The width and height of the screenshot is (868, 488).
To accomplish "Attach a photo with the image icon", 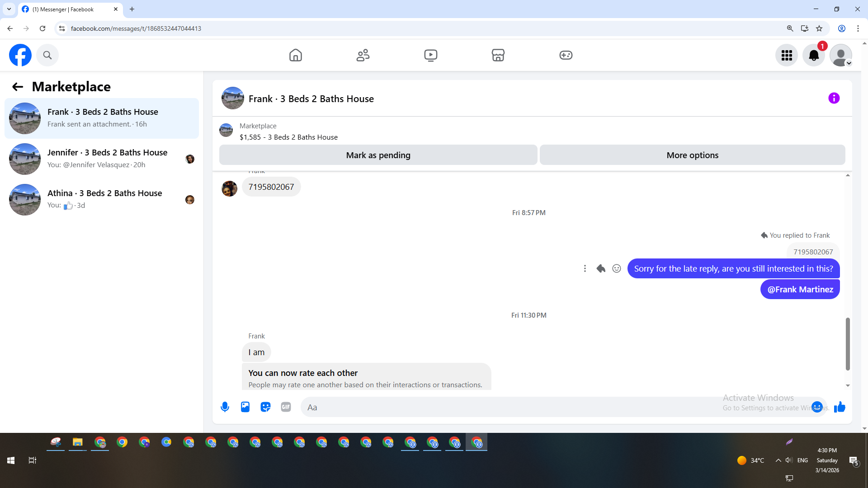I will click(x=245, y=407).
